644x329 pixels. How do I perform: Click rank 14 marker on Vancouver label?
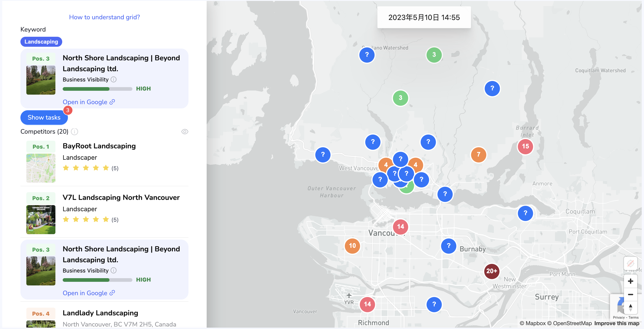point(400,227)
